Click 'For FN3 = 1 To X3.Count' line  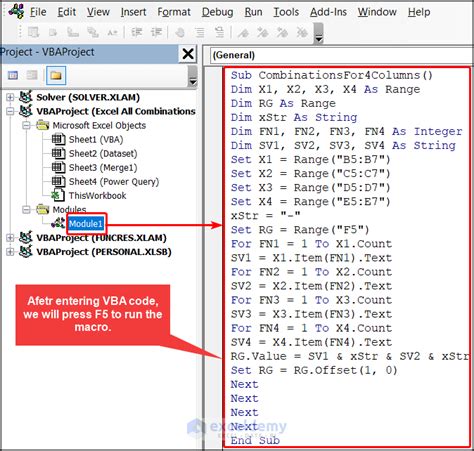pos(311,300)
